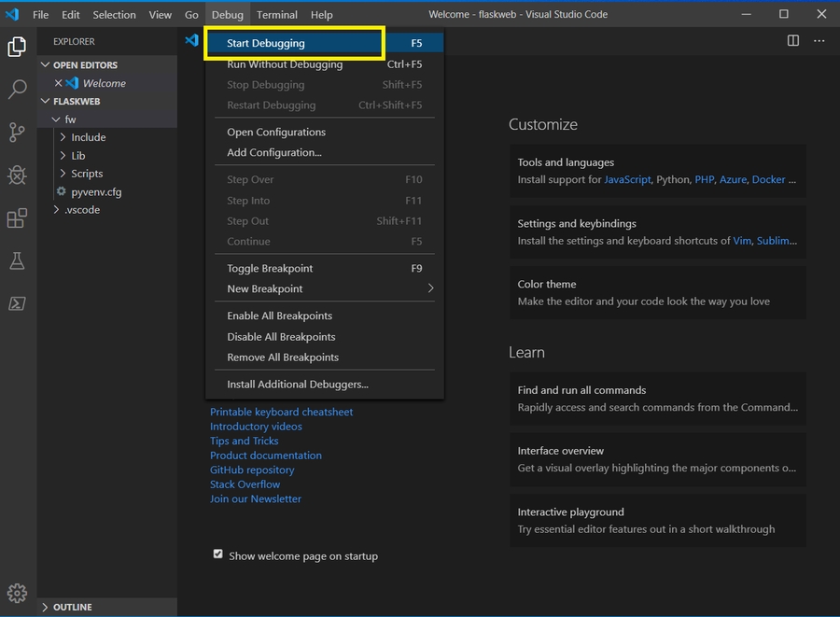
Task: Close the Welcome editor in Open Editors
Action: click(x=58, y=83)
